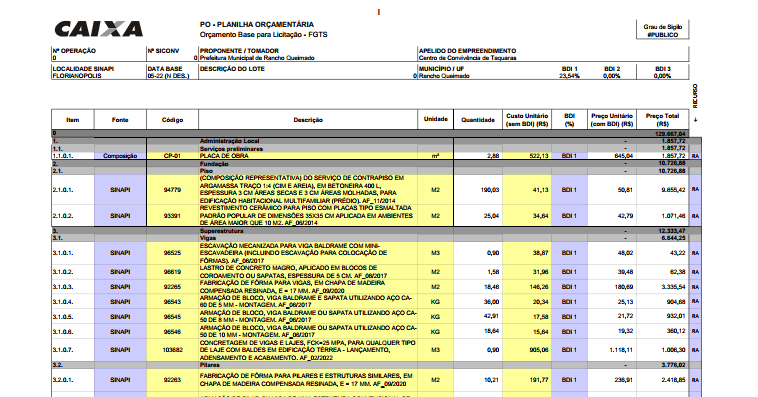Viewport: 758px width, 397px height.
Task: Click the BDI 2 header label
Action: tap(612, 69)
